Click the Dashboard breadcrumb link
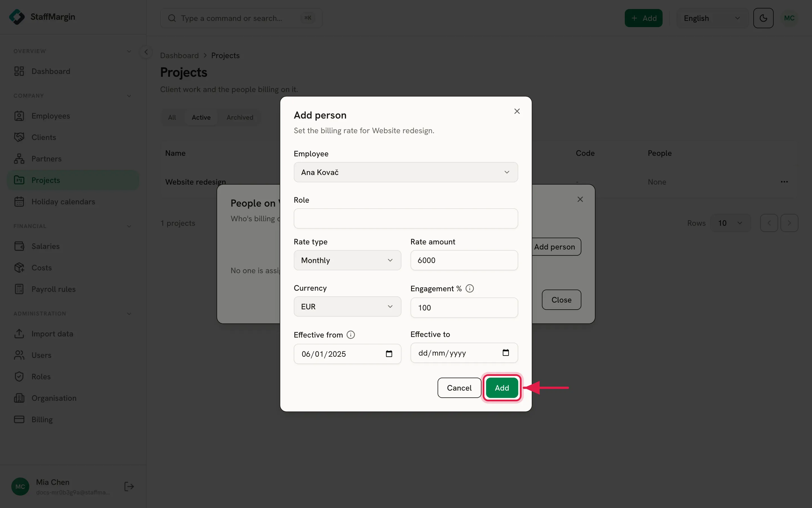The height and width of the screenshot is (508, 812). [179, 55]
